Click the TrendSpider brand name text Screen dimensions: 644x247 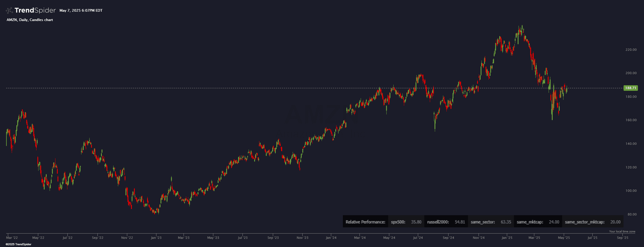(35, 11)
